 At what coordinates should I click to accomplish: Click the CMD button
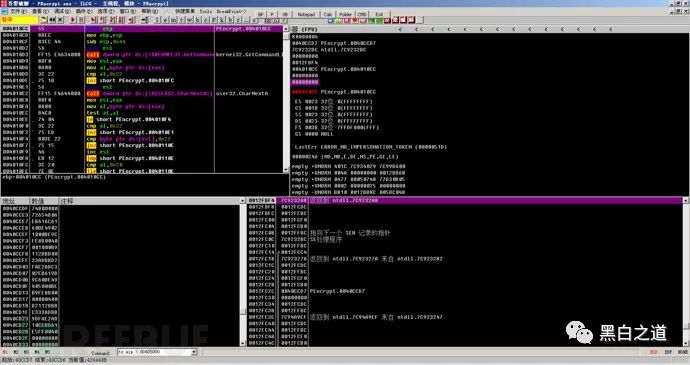point(362,14)
